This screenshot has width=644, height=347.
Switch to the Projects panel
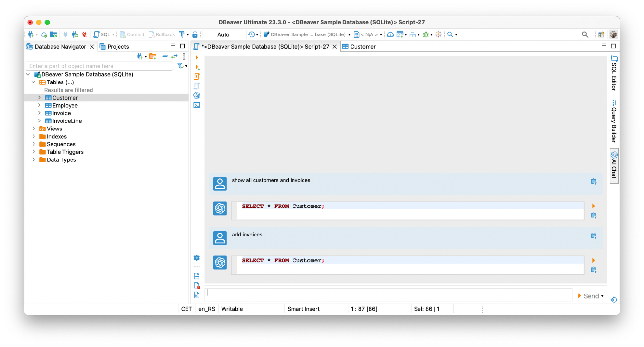tap(118, 46)
